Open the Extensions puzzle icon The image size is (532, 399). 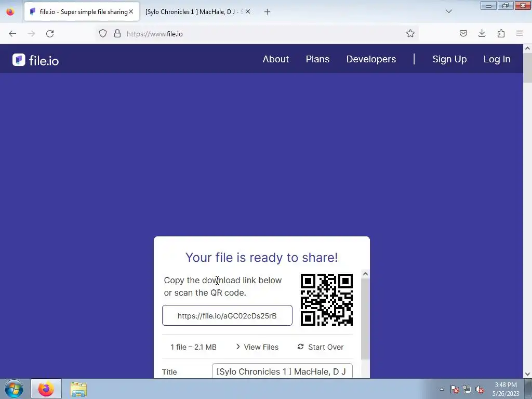pos(501,33)
